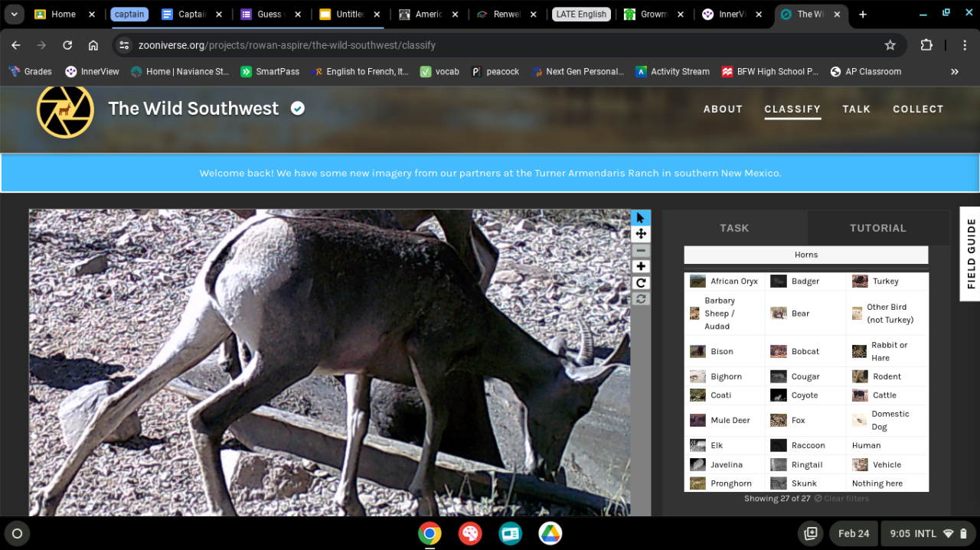Bookmark this page with the star icon
Image resolution: width=980 pixels, height=550 pixels.
pos(890,45)
